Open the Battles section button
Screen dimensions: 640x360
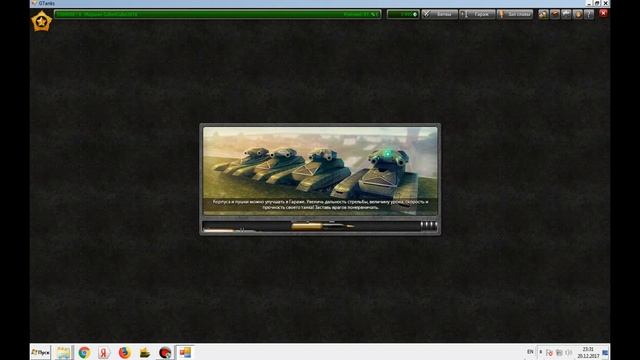click(440, 14)
